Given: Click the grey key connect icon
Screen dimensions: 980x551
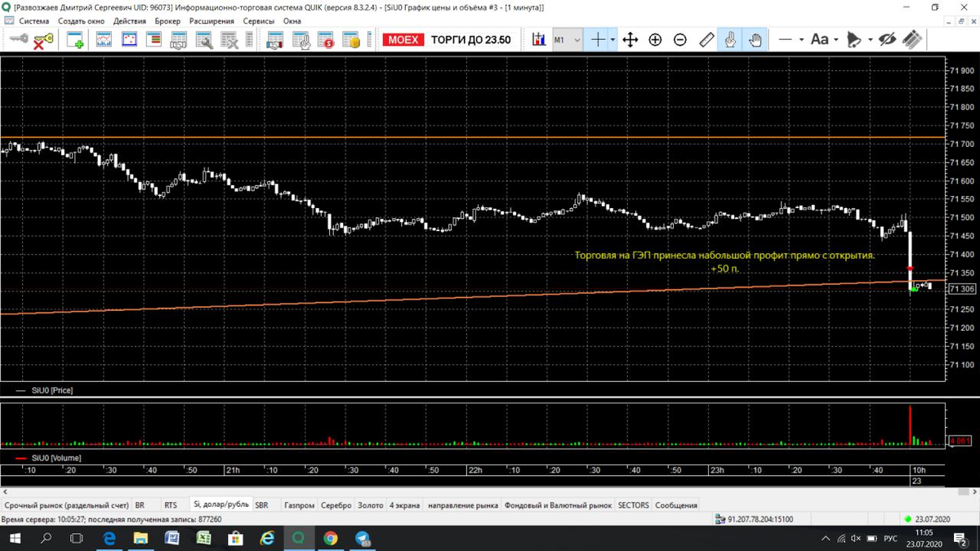Looking at the screenshot, I should pos(18,39).
